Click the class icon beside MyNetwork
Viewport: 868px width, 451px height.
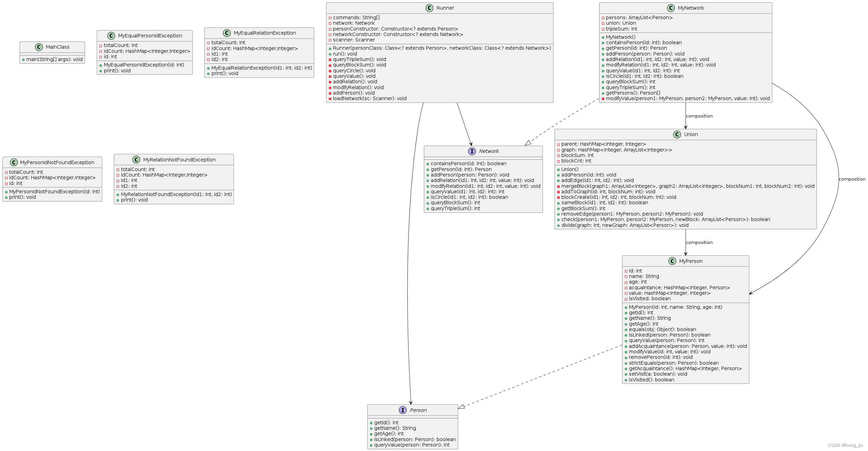click(671, 8)
